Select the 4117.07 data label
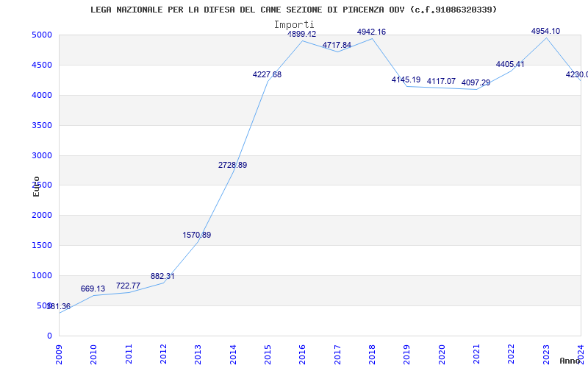The image size is (588, 368). click(442, 82)
